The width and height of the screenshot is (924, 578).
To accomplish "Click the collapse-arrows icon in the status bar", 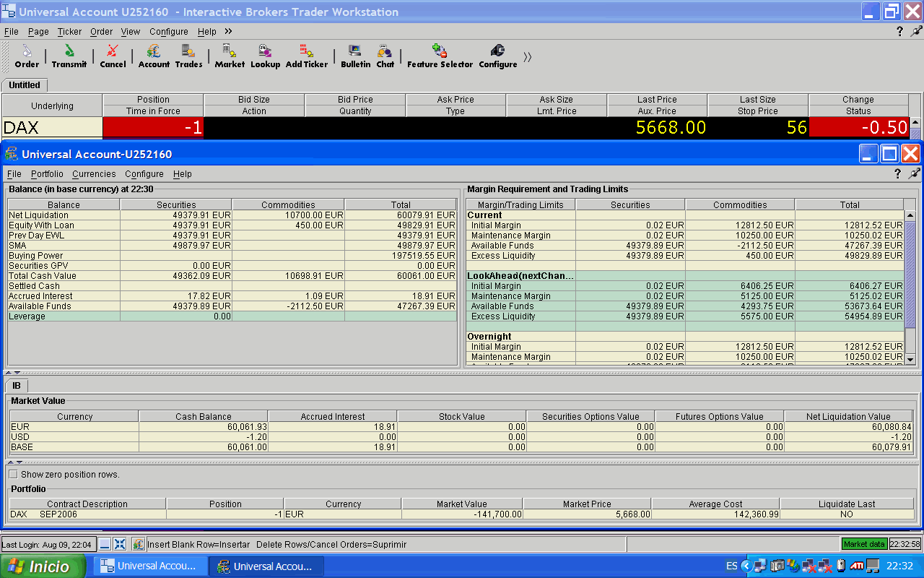I will point(120,544).
